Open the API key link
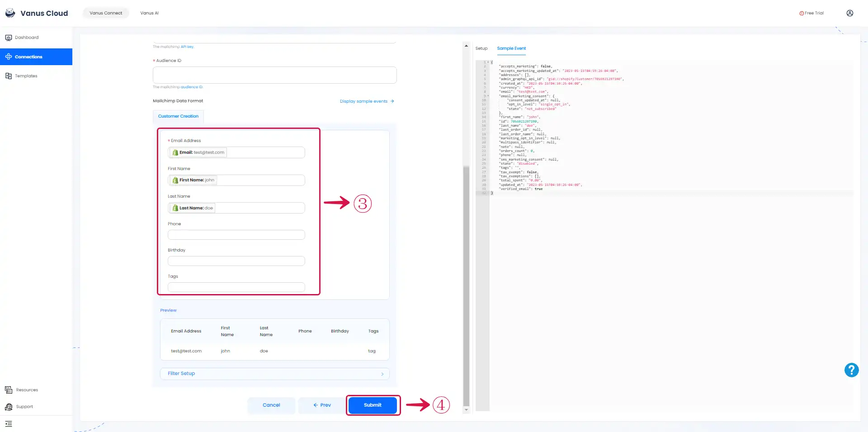Screen dimensions: 868x432 pyautogui.click(x=187, y=47)
